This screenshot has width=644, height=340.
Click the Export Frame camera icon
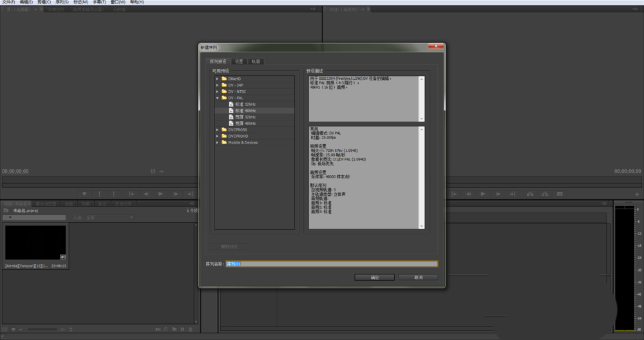[x=560, y=194]
